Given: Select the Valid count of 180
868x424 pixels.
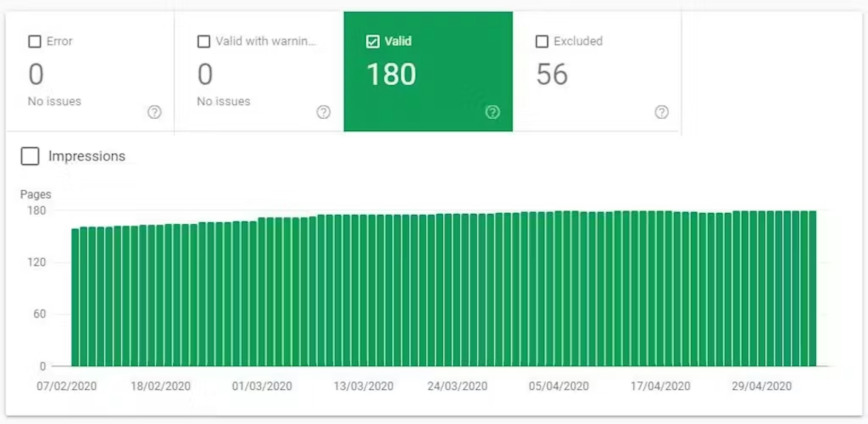Looking at the screenshot, I should point(391,75).
